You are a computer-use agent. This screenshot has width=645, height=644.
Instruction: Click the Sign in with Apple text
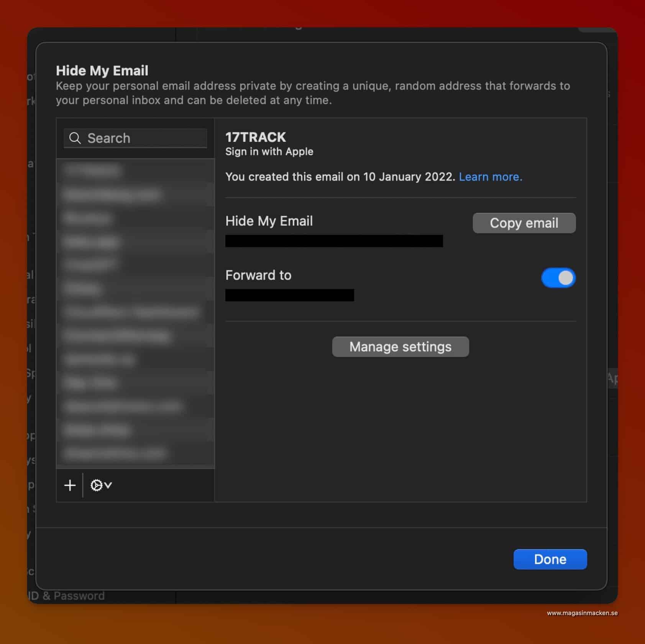tap(269, 151)
